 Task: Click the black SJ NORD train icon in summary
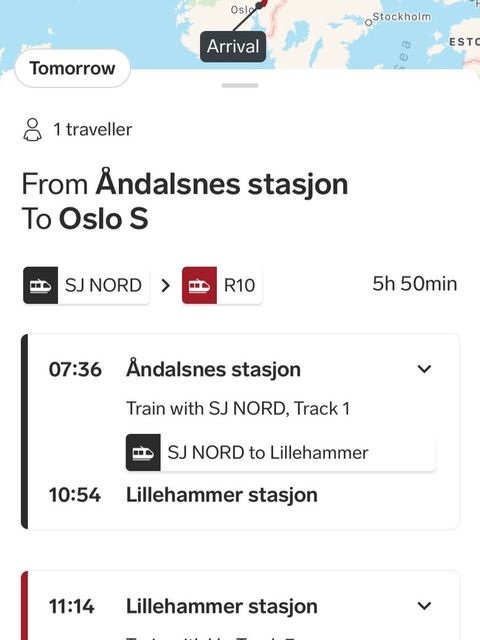[40, 285]
